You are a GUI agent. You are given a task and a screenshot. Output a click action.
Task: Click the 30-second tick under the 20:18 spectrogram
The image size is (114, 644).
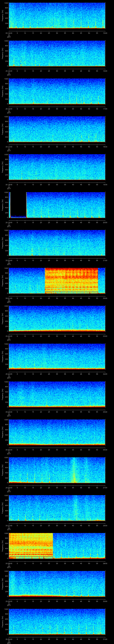(57, 184)
